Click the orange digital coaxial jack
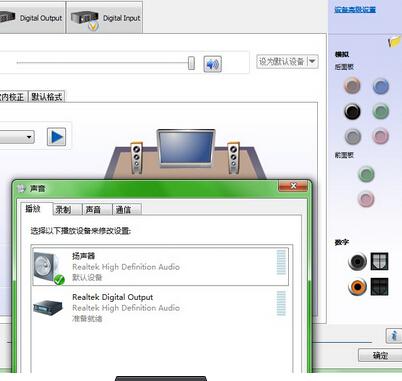Viewport: 402px width, 381px height. (x=357, y=287)
